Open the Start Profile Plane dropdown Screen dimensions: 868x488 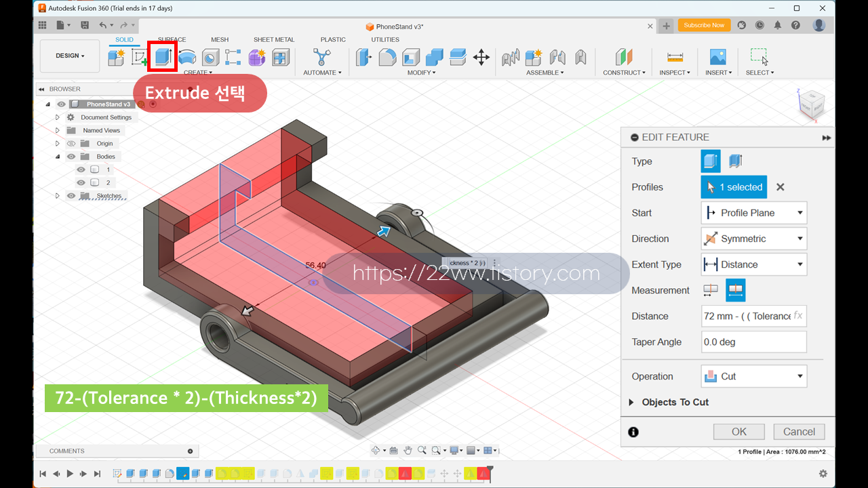pyautogui.click(x=754, y=213)
